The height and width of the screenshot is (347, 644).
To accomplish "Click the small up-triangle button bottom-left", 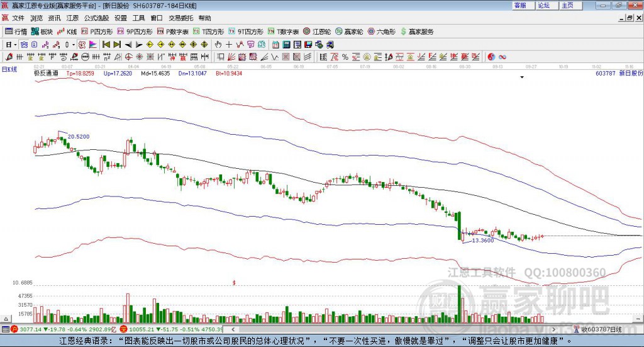I will click(x=6, y=319).
